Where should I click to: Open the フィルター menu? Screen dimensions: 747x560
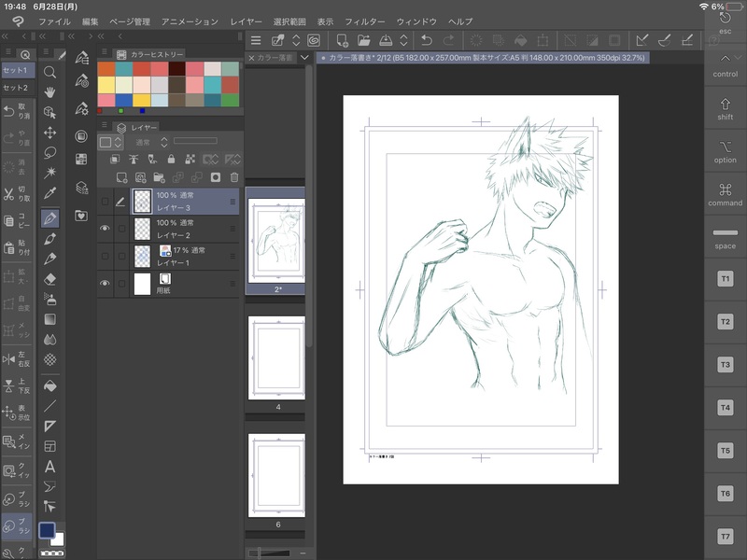click(364, 21)
